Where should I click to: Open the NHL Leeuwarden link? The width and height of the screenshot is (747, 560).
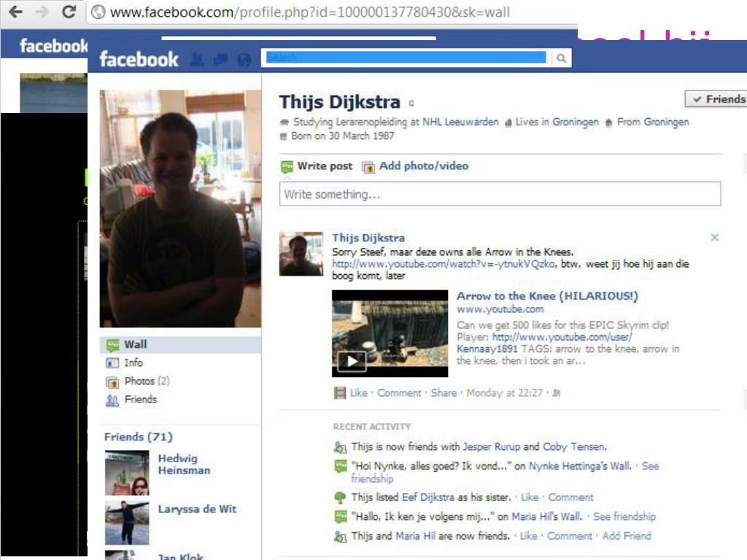tap(460, 122)
